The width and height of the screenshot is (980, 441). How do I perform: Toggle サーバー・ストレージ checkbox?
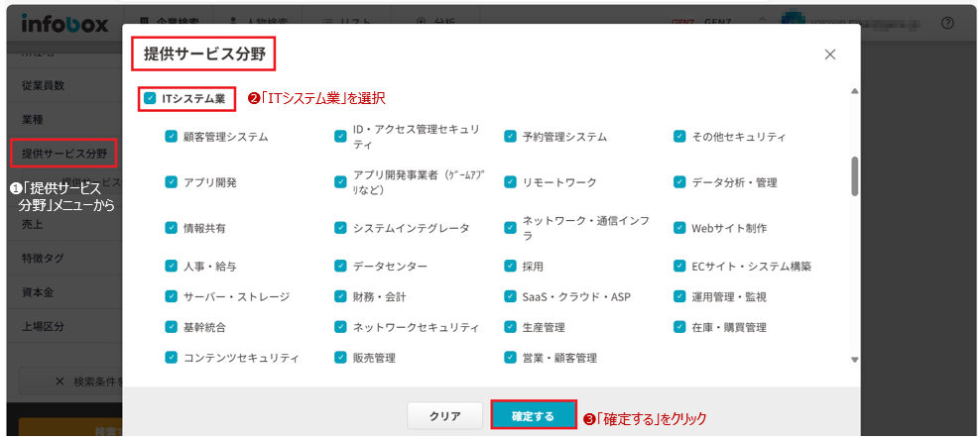pyautogui.click(x=171, y=296)
